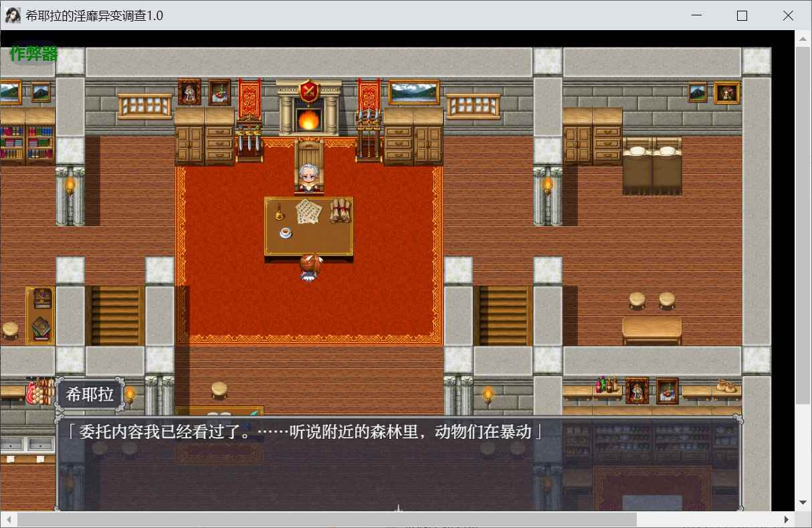Click the horizontal scrollbar left arrow
Viewport: 812px width, 528px height.
9,519
